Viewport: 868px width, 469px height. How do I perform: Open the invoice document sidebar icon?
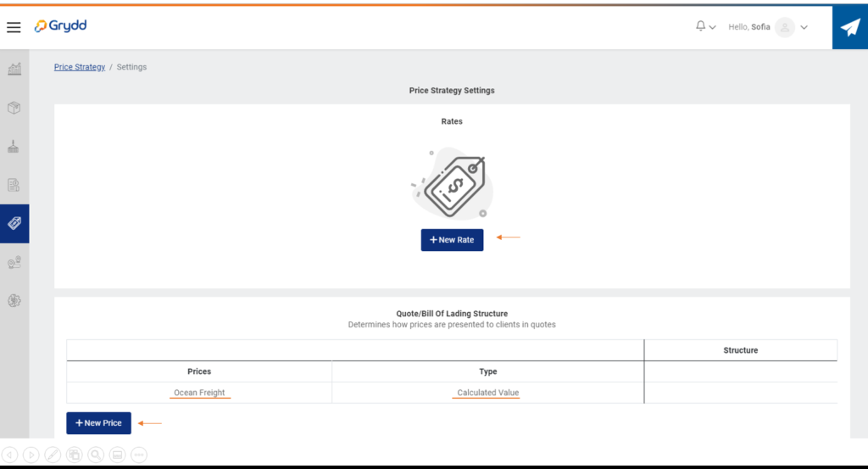(14, 184)
